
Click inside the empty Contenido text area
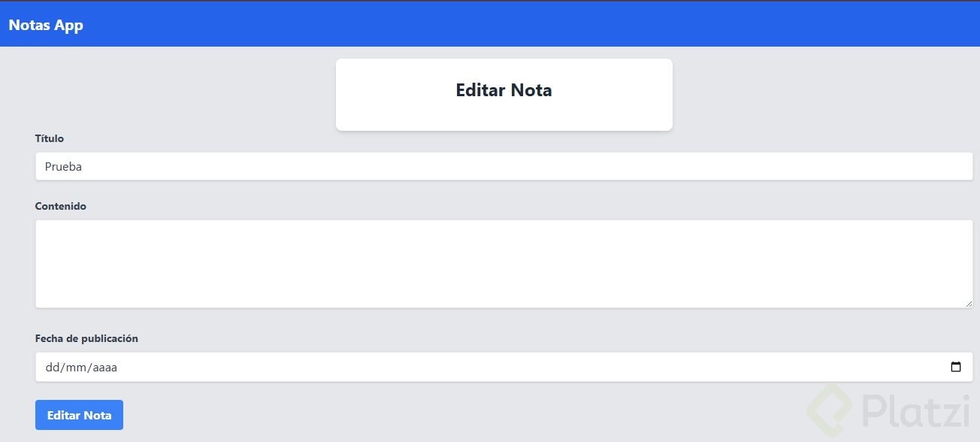coord(504,263)
